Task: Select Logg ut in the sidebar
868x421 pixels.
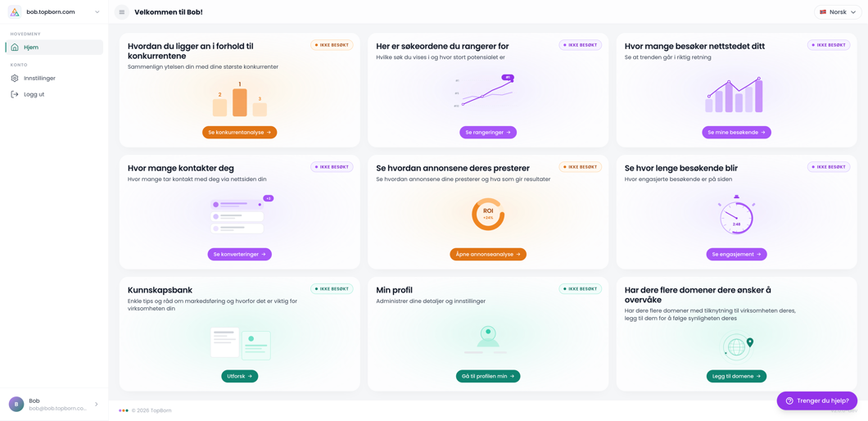Action: point(54,94)
